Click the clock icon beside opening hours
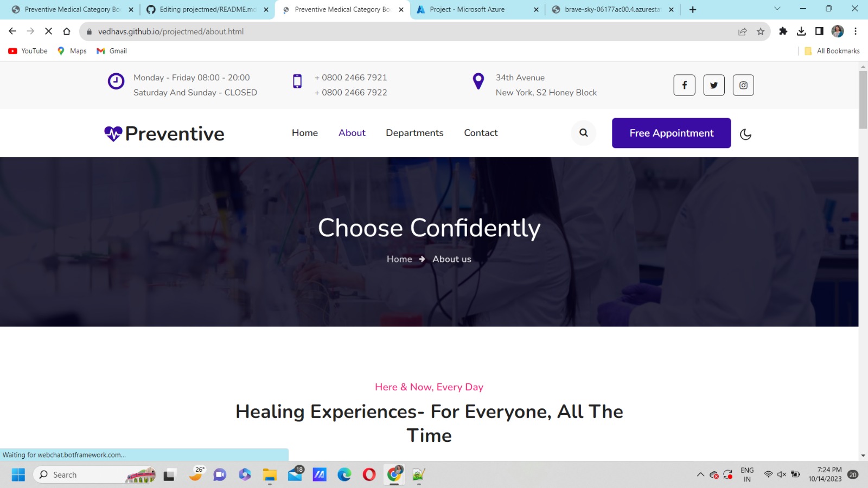868x488 pixels. point(116,81)
